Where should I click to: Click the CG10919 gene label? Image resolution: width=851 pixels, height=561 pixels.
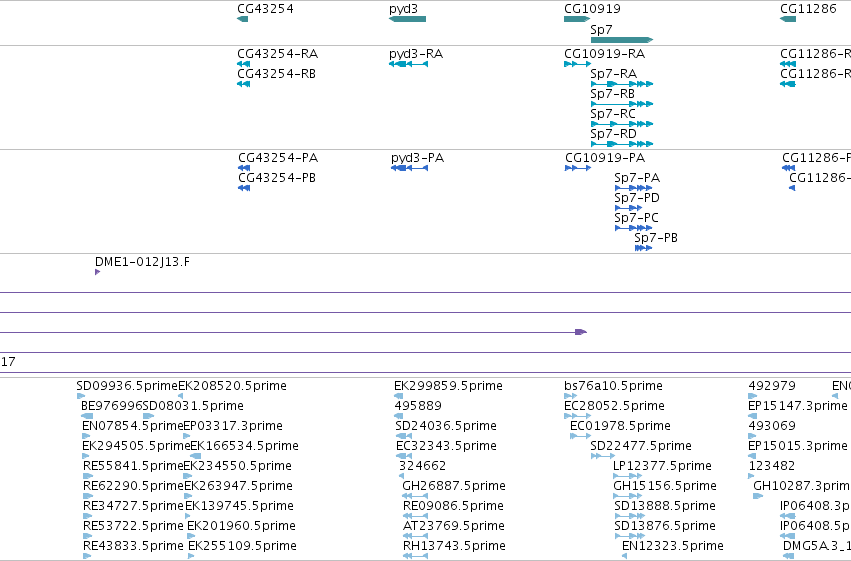[592, 9]
